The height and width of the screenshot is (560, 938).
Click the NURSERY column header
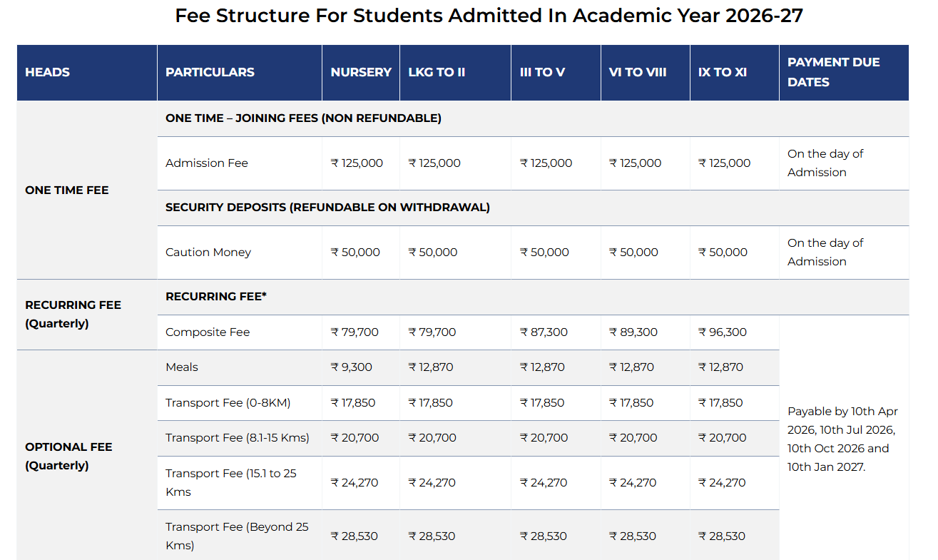(360, 72)
